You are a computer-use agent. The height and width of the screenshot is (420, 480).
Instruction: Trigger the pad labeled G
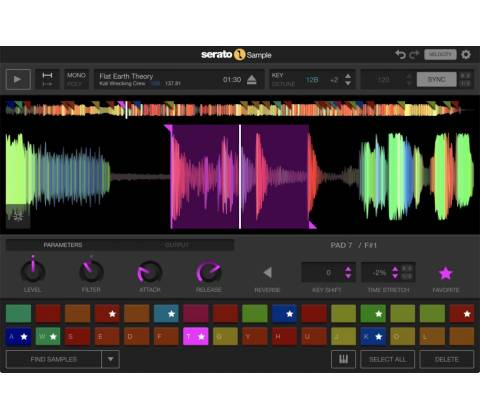225,336
